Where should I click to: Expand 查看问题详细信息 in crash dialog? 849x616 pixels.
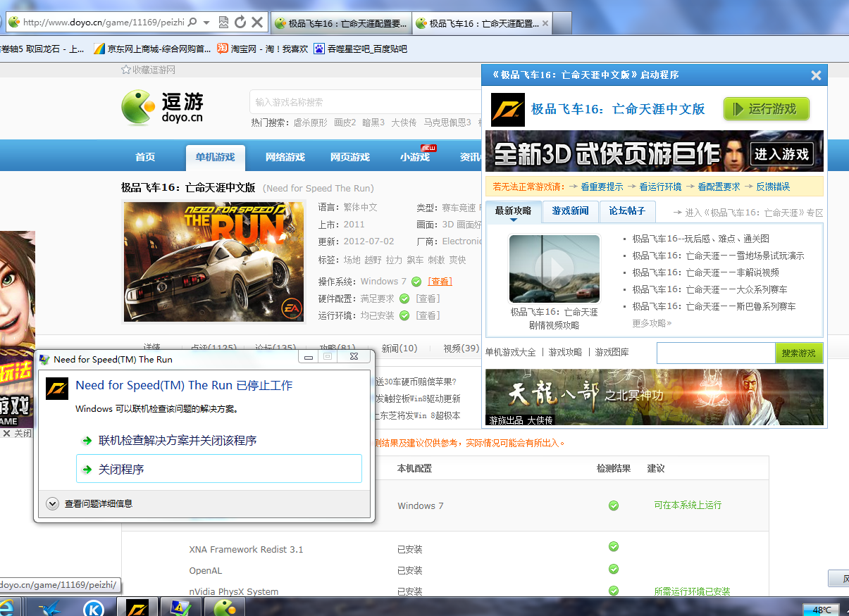click(x=89, y=503)
